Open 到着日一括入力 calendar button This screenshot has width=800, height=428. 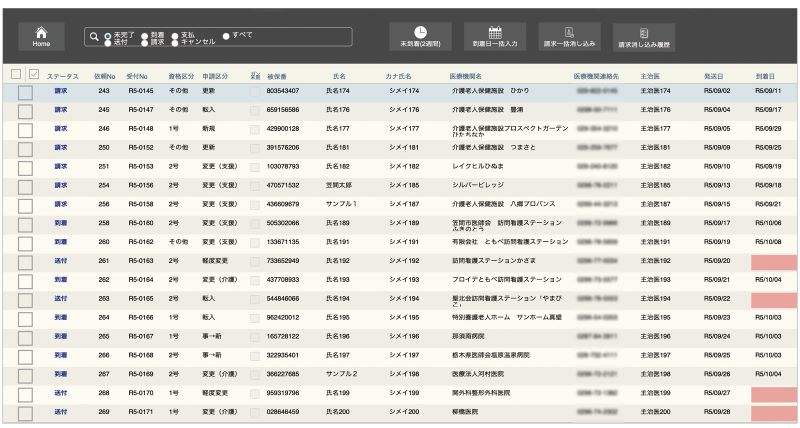[x=494, y=37]
